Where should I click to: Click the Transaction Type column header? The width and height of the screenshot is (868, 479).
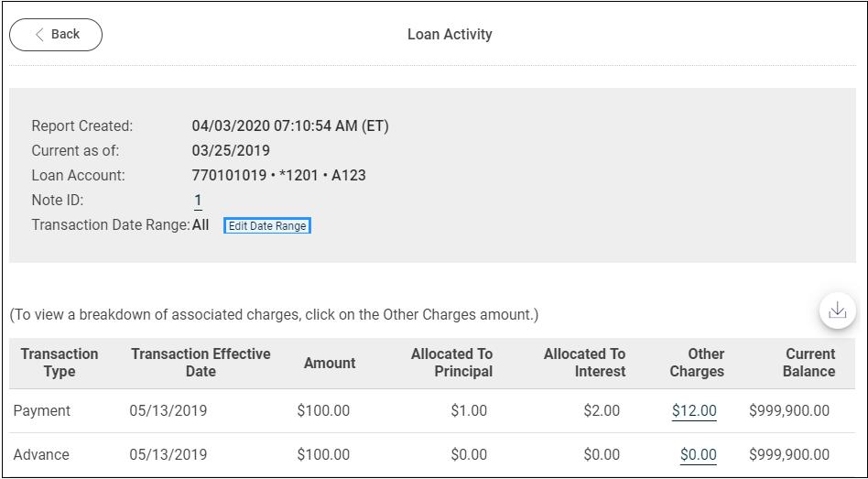60,363
